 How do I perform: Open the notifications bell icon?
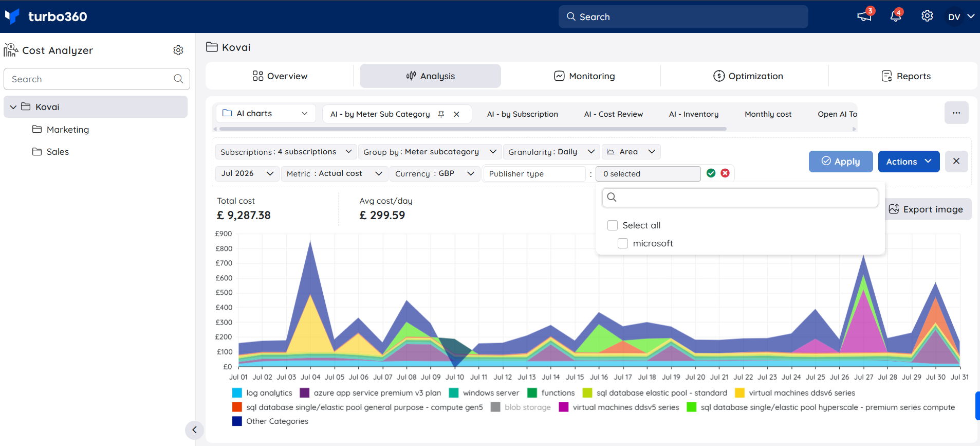tap(896, 16)
